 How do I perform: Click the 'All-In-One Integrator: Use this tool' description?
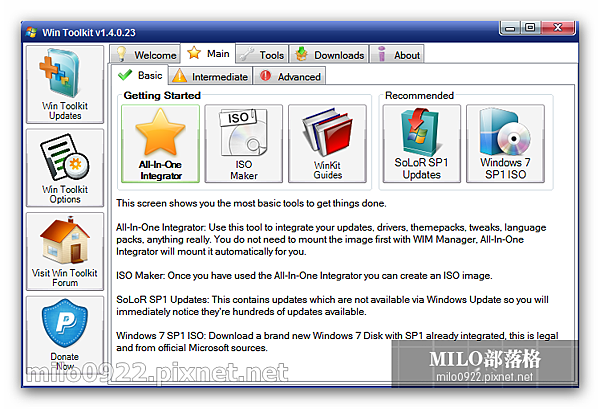[331, 239]
